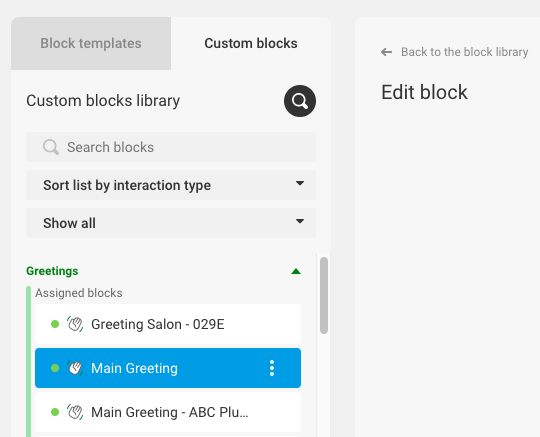540x437 pixels.
Task: Click the magnifier icon in Search blocks field
Action: click(51, 147)
